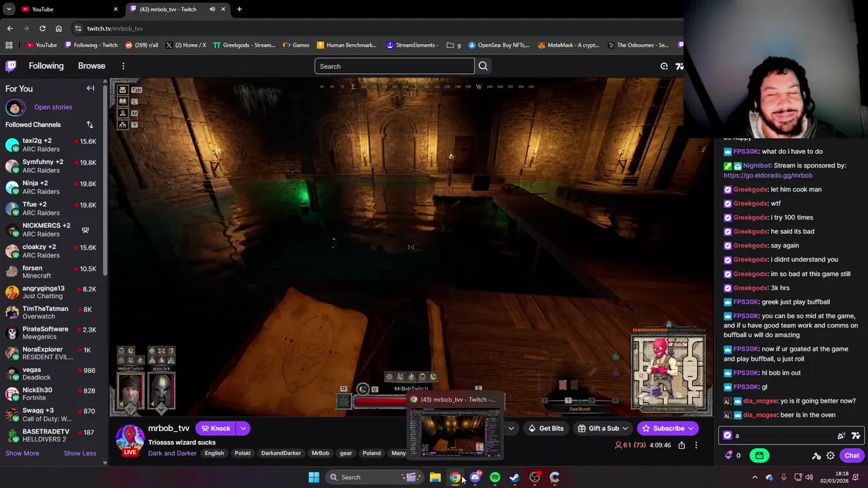Open a new Chrome tab
The height and width of the screenshot is (488, 868).
(239, 9)
